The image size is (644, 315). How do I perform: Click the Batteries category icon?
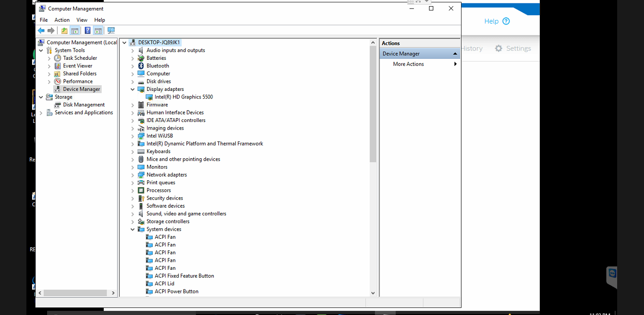tap(141, 58)
